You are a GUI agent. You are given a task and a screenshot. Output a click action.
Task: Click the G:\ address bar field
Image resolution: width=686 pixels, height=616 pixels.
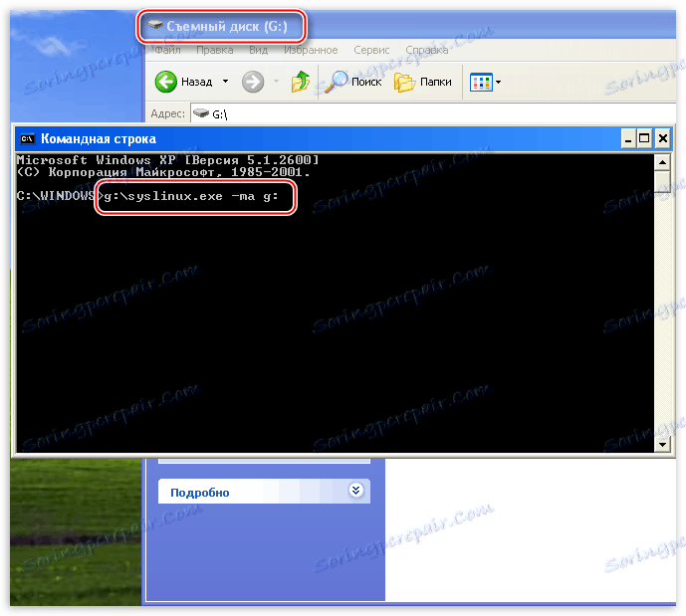pyautogui.click(x=433, y=113)
